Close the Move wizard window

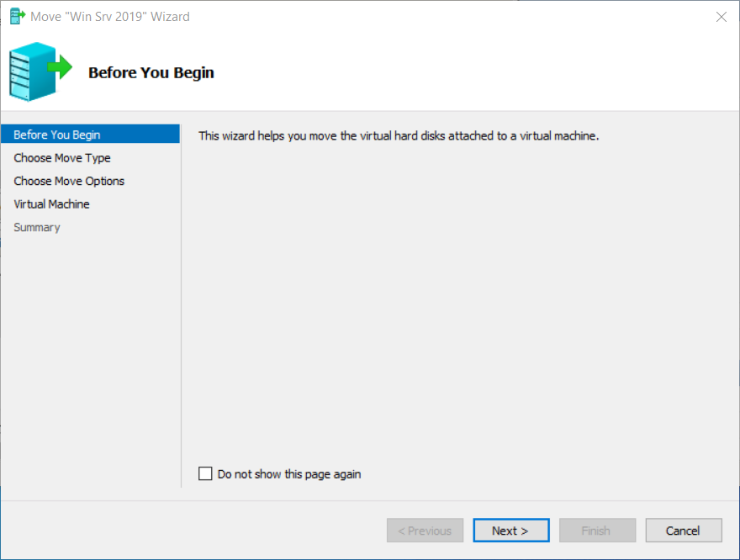tap(721, 17)
